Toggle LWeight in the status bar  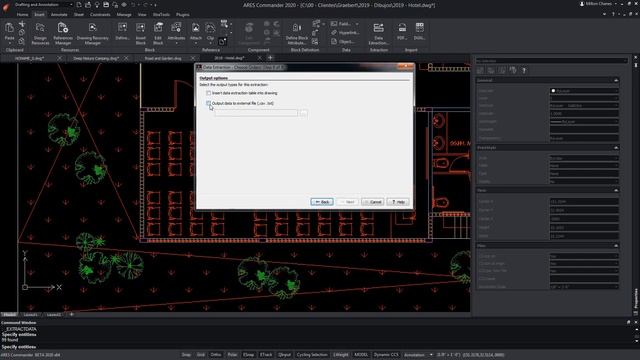pyautogui.click(x=341, y=355)
